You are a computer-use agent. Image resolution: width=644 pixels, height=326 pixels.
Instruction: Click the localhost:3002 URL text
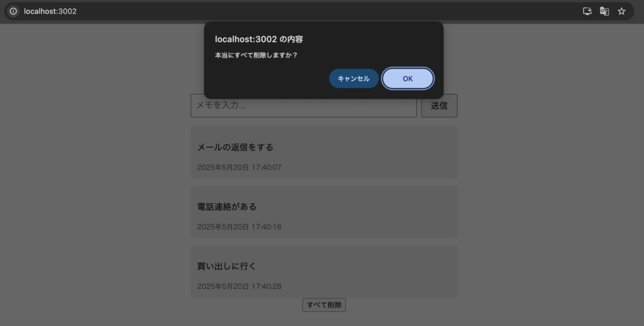click(x=50, y=11)
